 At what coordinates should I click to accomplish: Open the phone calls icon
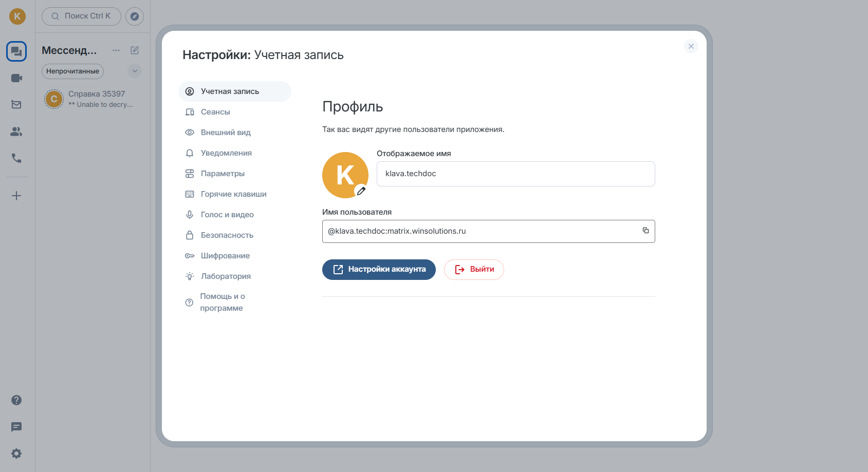[x=16, y=158]
